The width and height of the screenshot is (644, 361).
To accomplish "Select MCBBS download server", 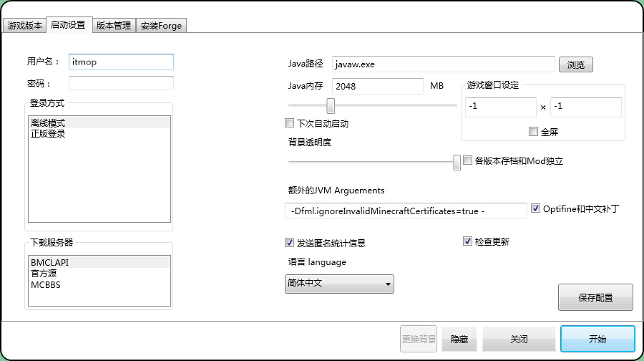I will click(45, 284).
